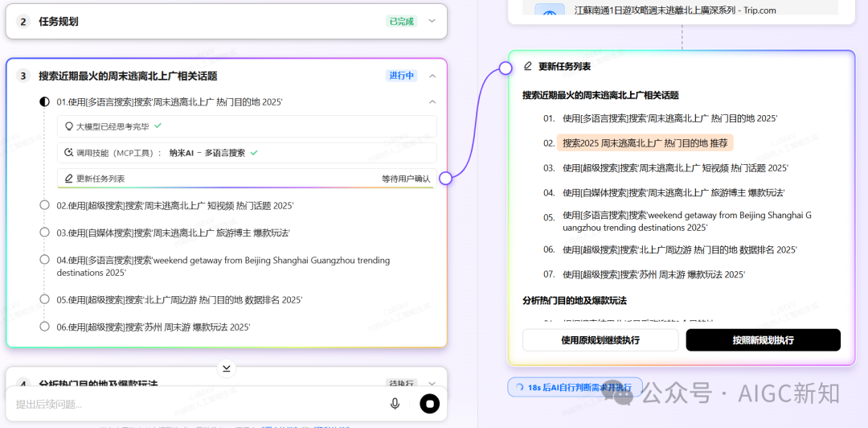Viewport: 868px width, 428px height.
Task: Click right panel item 01 多语言搜索
Action: [x=669, y=118]
